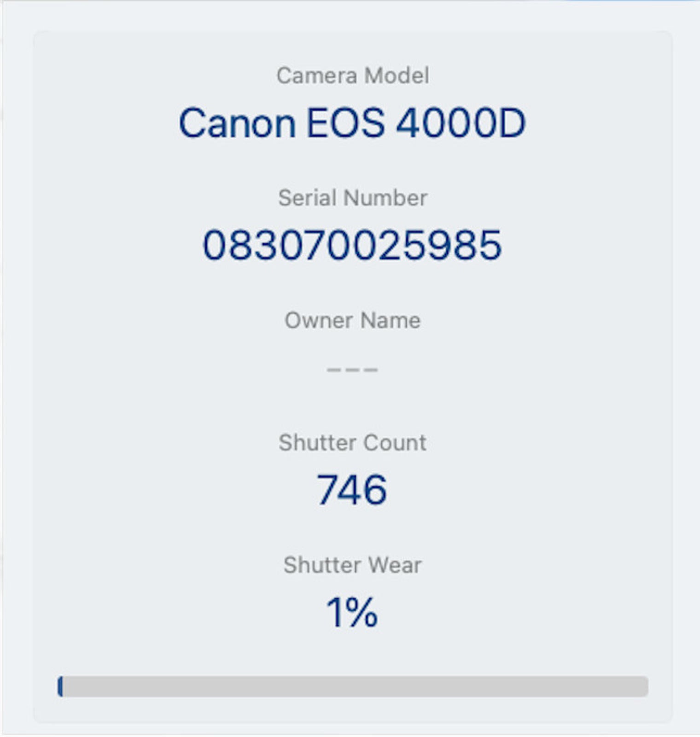700x737 pixels.
Task: Select serial number 083070025985
Action: pos(352,245)
